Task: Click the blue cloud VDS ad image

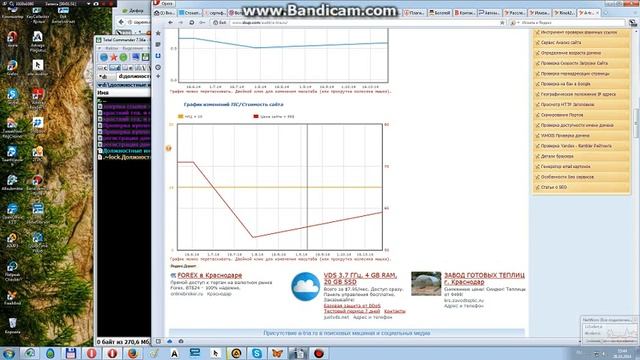Action: pos(306,287)
